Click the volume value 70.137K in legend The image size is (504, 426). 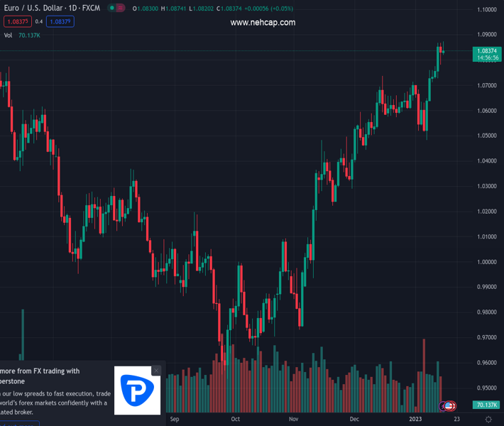point(30,35)
